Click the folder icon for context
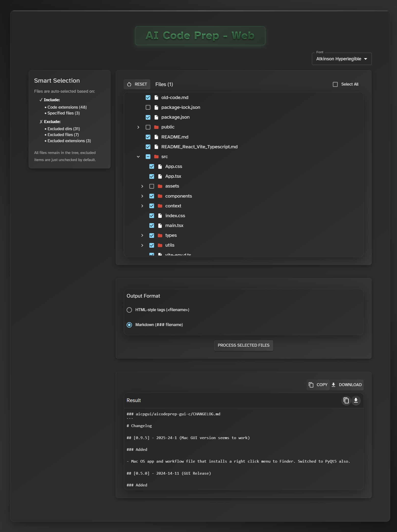This screenshot has height=532, width=397. point(160,206)
